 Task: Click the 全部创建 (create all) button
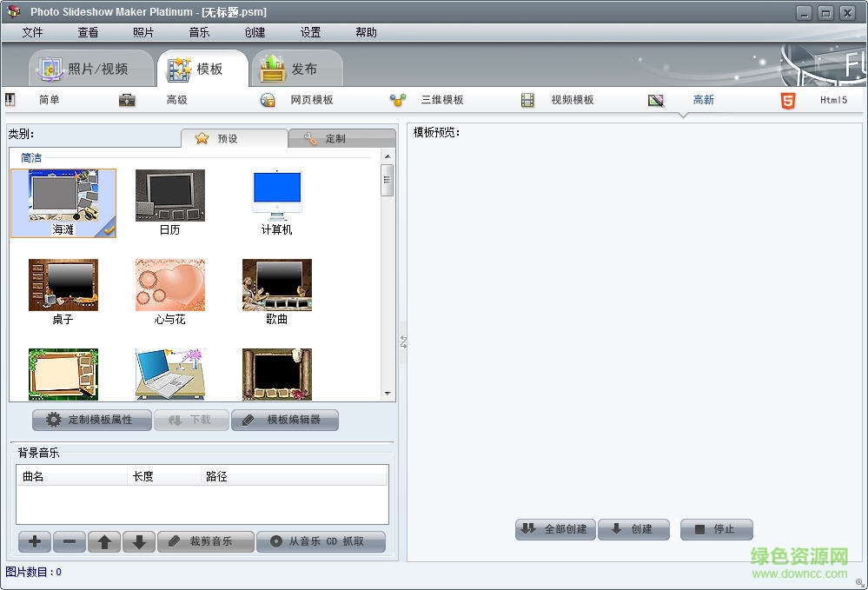pos(555,529)
